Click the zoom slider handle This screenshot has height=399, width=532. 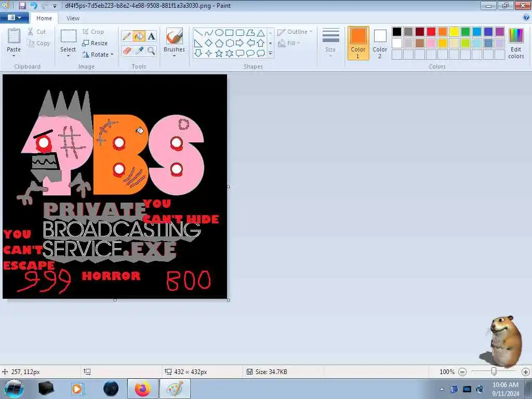click(x=494, y=371)
